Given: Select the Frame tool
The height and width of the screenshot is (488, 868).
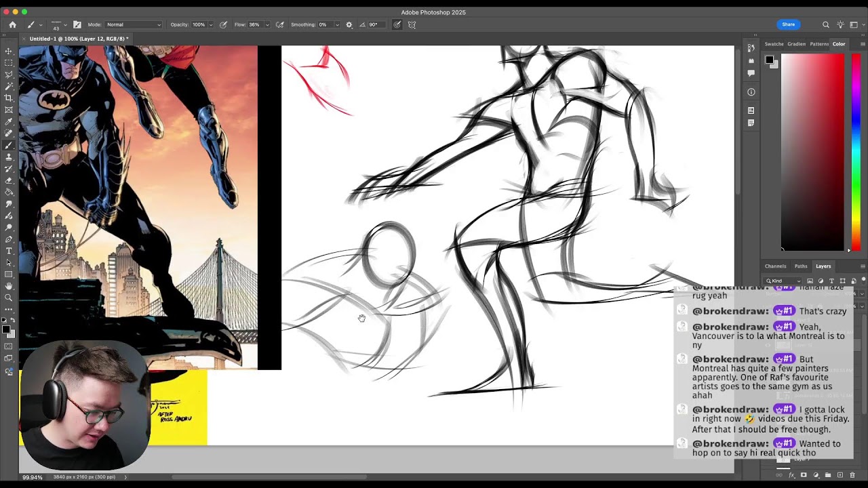Looking at the screenshot, I should click(x=9, y=110).
